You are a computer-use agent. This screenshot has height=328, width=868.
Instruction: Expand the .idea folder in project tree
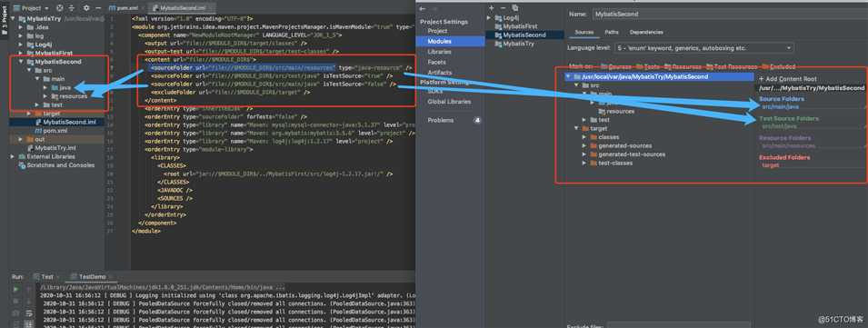point(22,27)
